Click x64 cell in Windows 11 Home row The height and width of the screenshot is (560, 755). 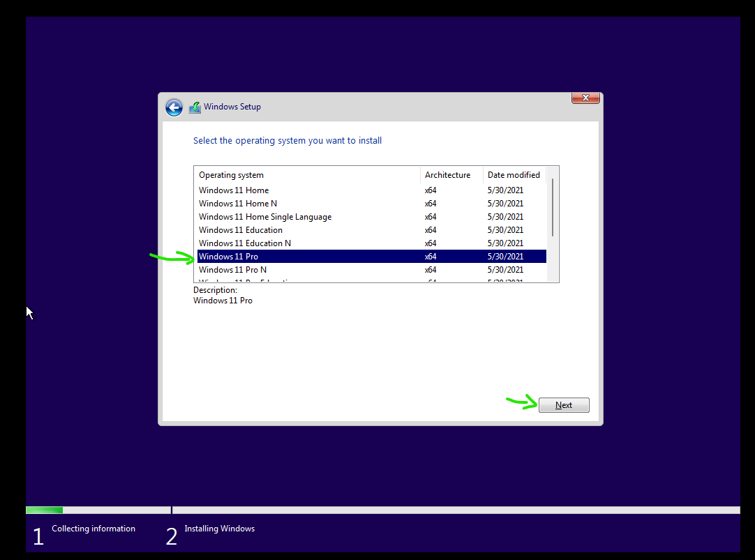[x=431, y=190]
